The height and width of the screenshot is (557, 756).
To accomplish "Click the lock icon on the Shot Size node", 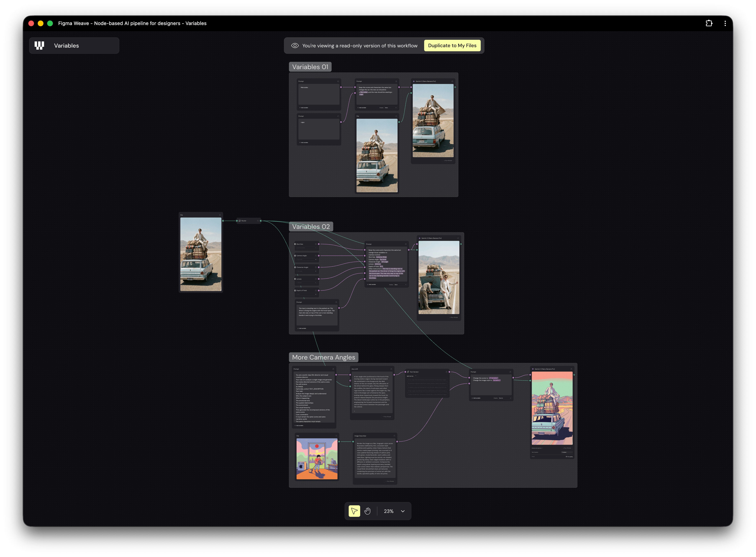I will [316, 244].
